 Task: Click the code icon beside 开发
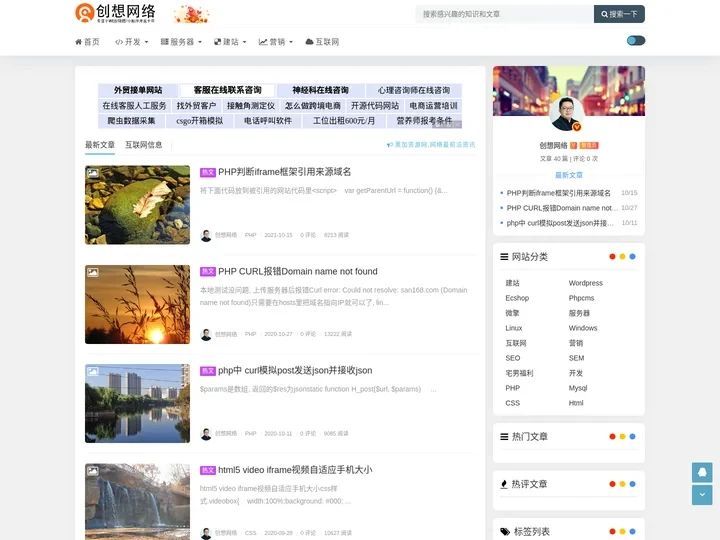point(118,42)
